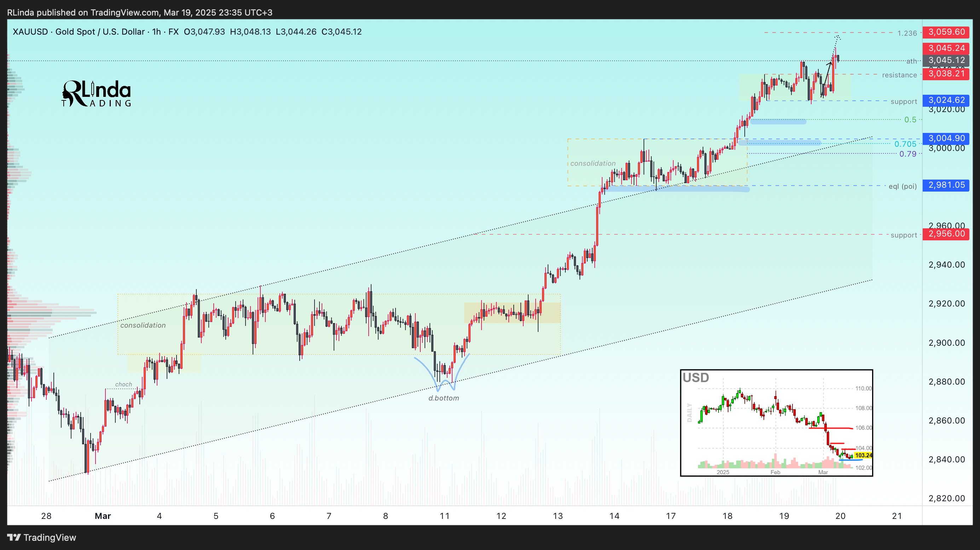Click date 20 on the time axis

[x=840, y=516]
